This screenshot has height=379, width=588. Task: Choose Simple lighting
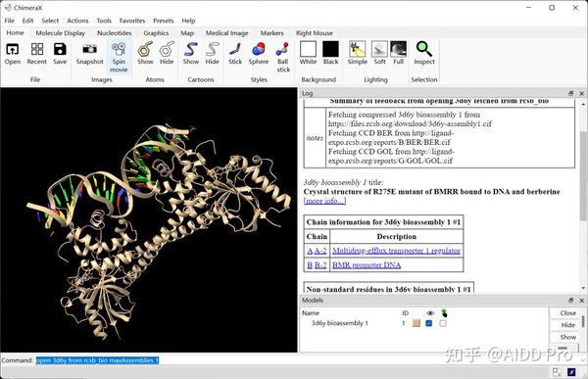click(x=358, y=54)
